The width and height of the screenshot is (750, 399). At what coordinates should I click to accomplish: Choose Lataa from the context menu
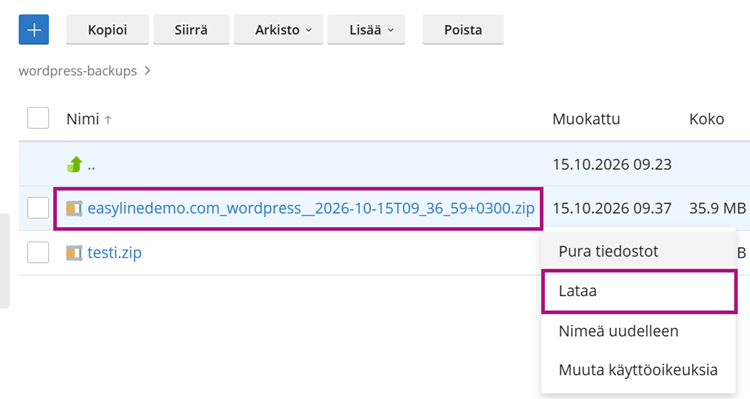click(x=639, y=291)
